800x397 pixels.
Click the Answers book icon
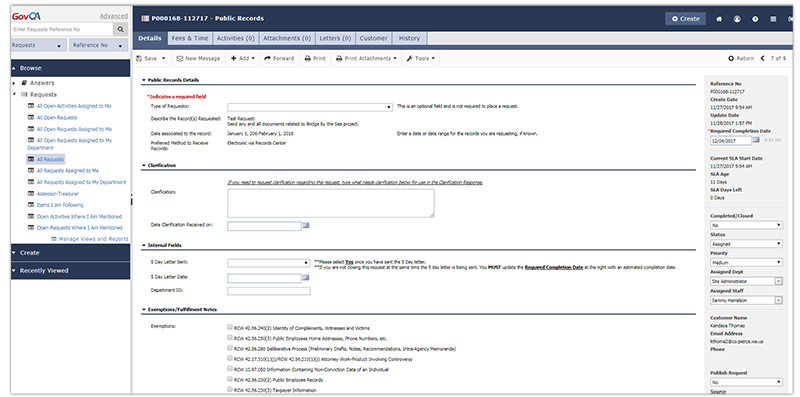(x=24, y=83)
